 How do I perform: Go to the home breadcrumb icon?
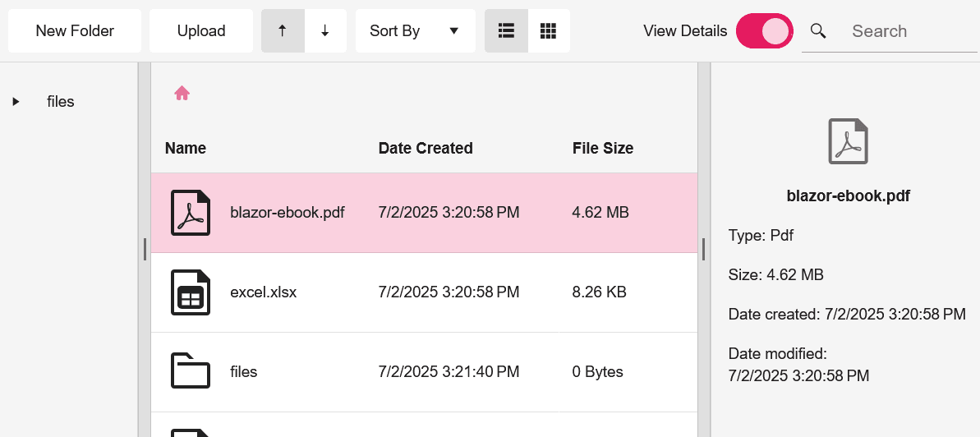click(182, 93)
